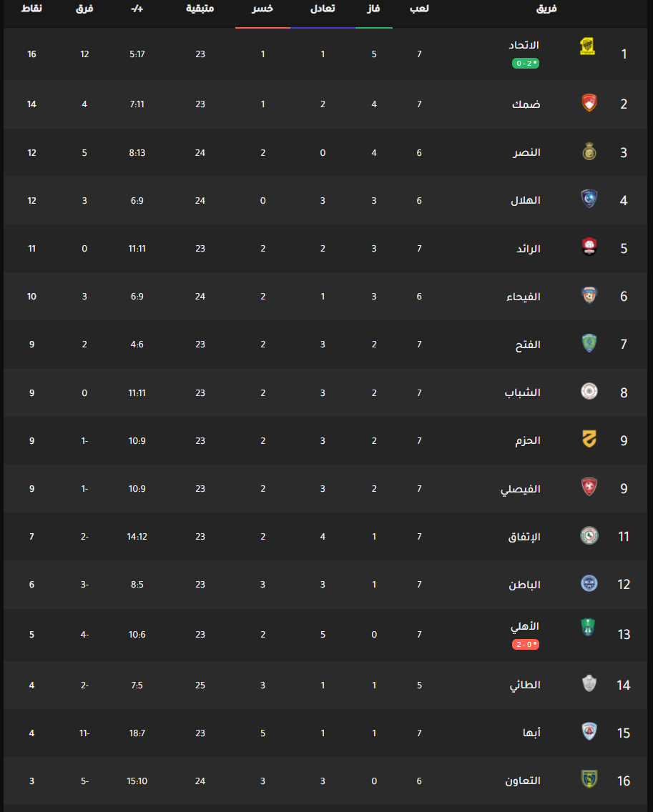Click the خسر losses column header
The height and width of the screenshot is (812, 653).
coord(262,9)
